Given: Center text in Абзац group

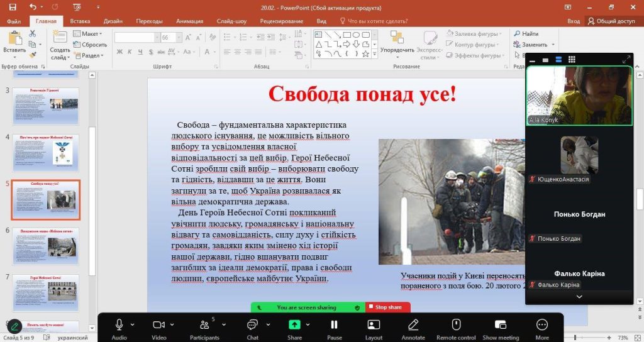Looking at the screenshot, I should 237,52.
